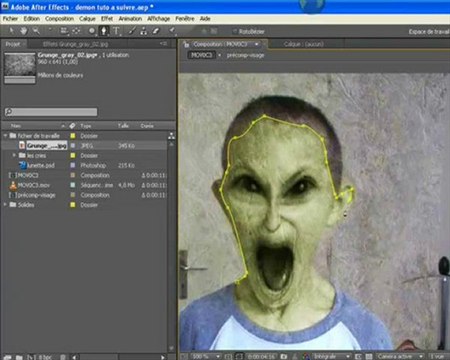Screen dimensions: 450x360
Task: Open the project flowchart view icon
Action: tap(171, 136)
